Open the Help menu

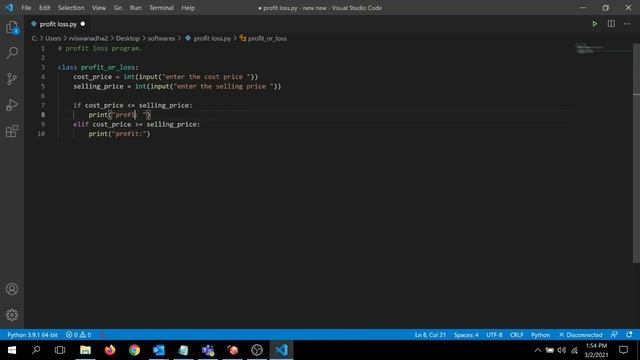(188, 8)
